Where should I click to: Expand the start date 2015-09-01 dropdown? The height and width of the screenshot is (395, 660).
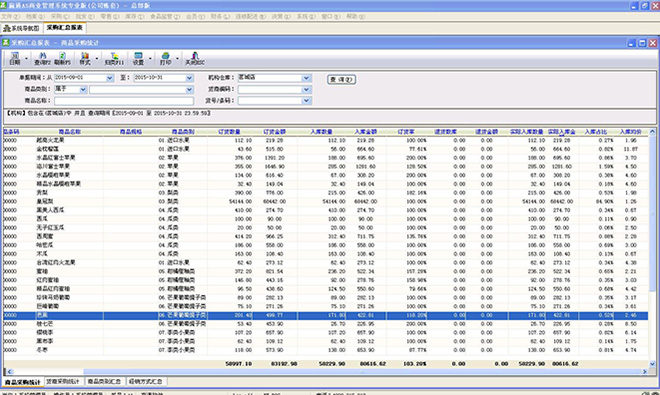(110, 78)
